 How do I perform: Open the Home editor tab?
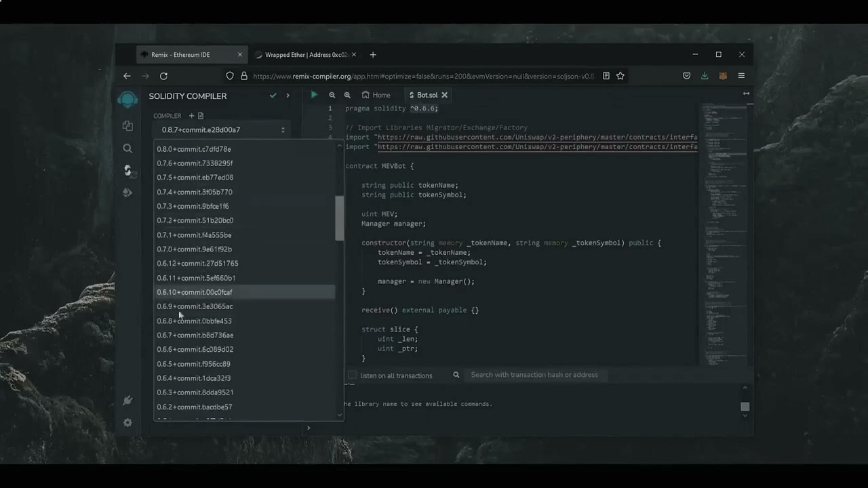(x=376, y=95)
